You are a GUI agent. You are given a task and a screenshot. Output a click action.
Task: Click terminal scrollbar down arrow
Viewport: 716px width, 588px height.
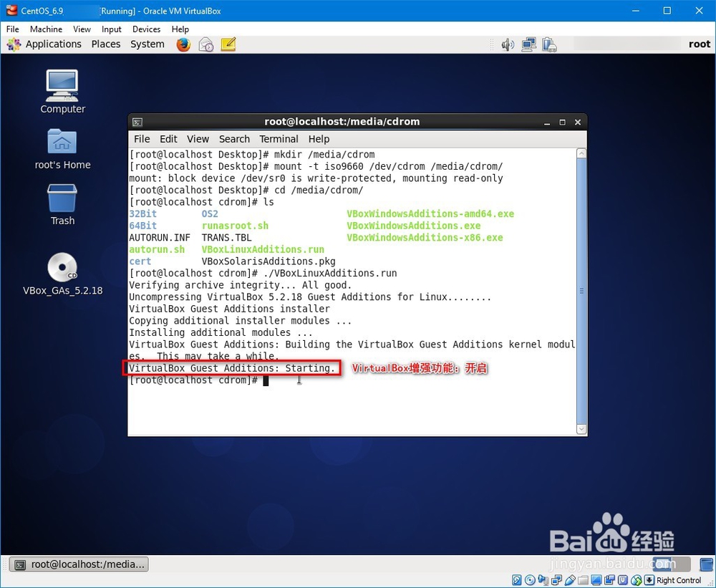click(581, 428)
